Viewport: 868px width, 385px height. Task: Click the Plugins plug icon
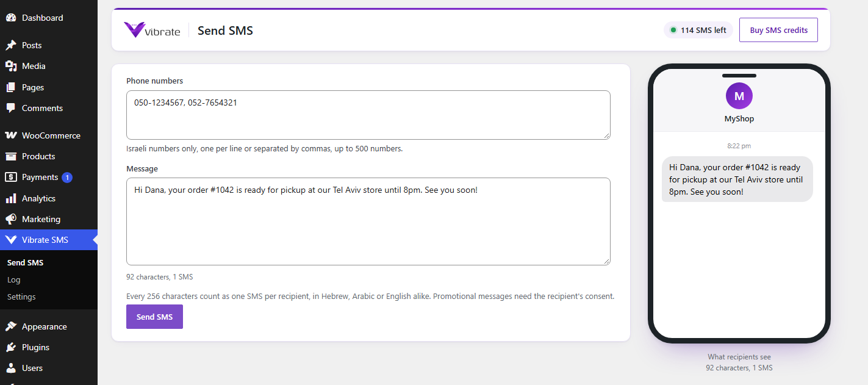[11, 347]
